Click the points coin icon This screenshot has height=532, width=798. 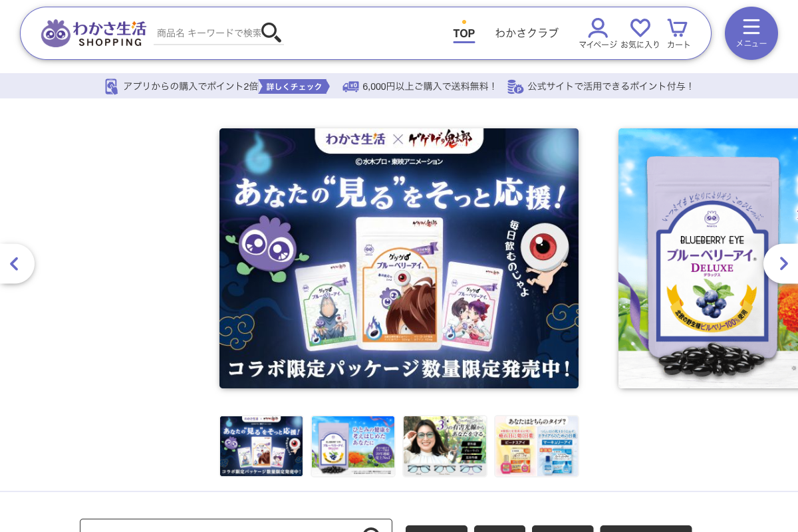pyautogui.click(x=515, y=86)
